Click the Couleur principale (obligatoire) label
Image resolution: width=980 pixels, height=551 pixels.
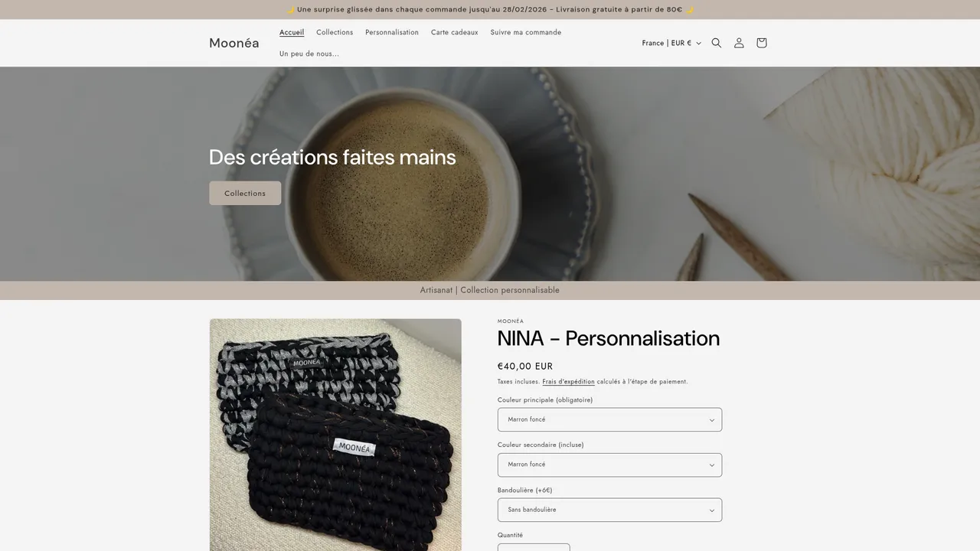(x=545, y=399)
